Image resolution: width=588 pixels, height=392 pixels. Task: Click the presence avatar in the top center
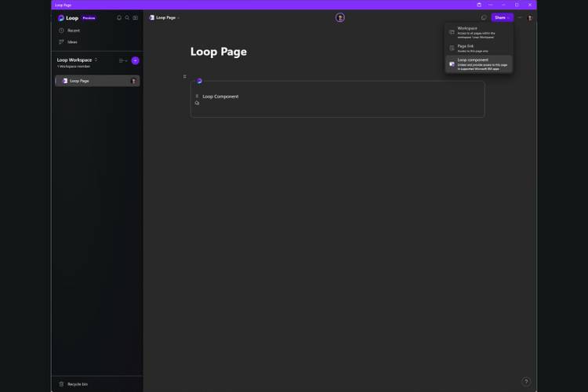click(x=340, y=17)
